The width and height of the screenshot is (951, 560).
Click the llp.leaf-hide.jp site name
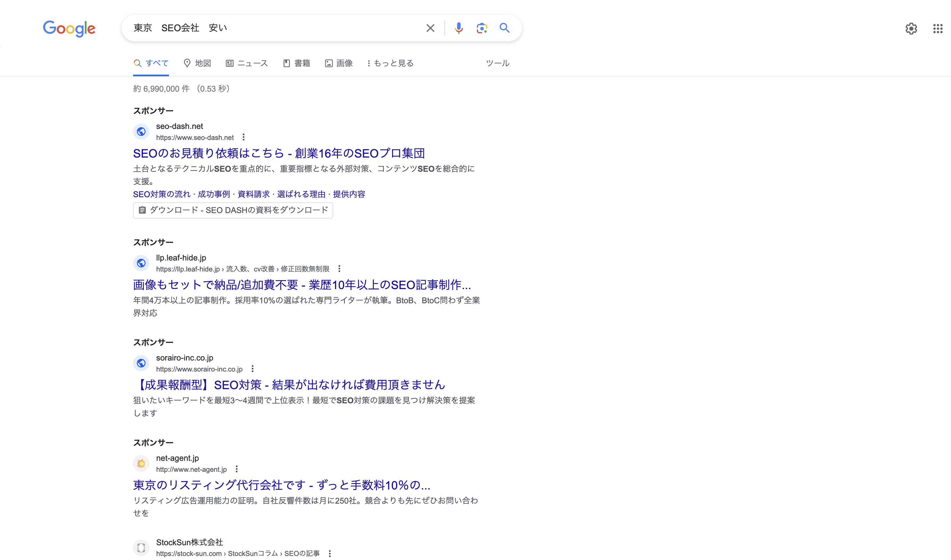coord(181,258)
